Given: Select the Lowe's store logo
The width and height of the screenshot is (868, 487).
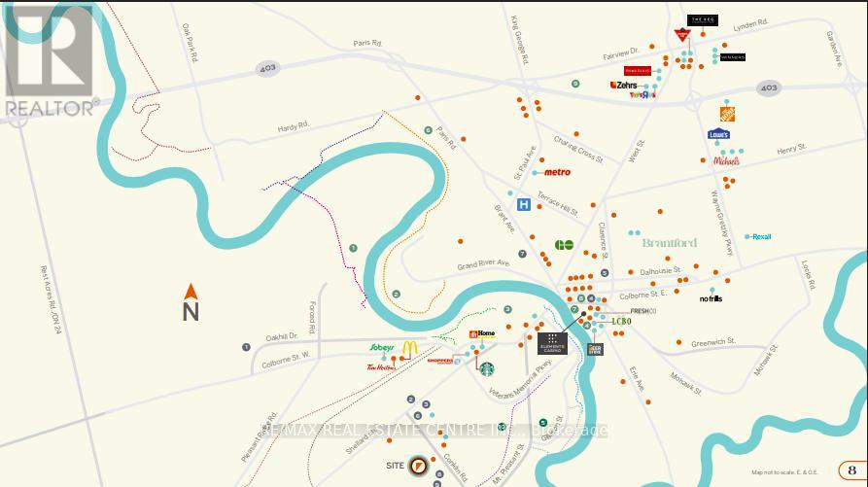Looking at the screenshot, I should pyautogui.click(x=718, y=134).
